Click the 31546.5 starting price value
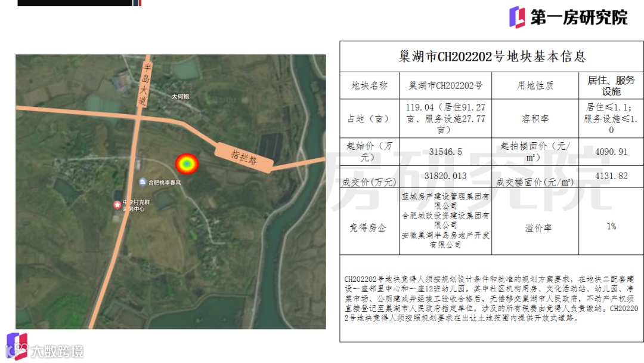 coord(445,152)
